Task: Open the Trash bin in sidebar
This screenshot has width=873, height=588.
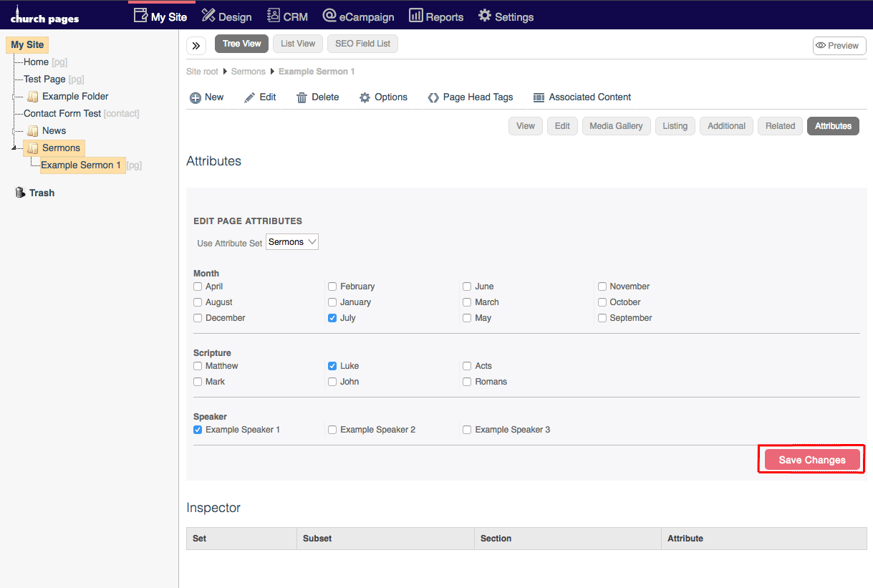Action: (20, 193)
